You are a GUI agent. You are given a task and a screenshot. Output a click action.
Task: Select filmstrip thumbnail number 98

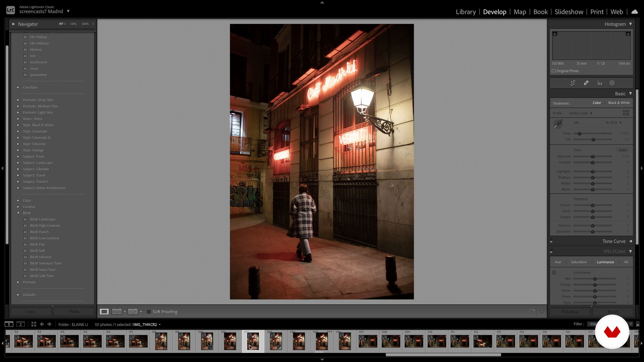161,341
